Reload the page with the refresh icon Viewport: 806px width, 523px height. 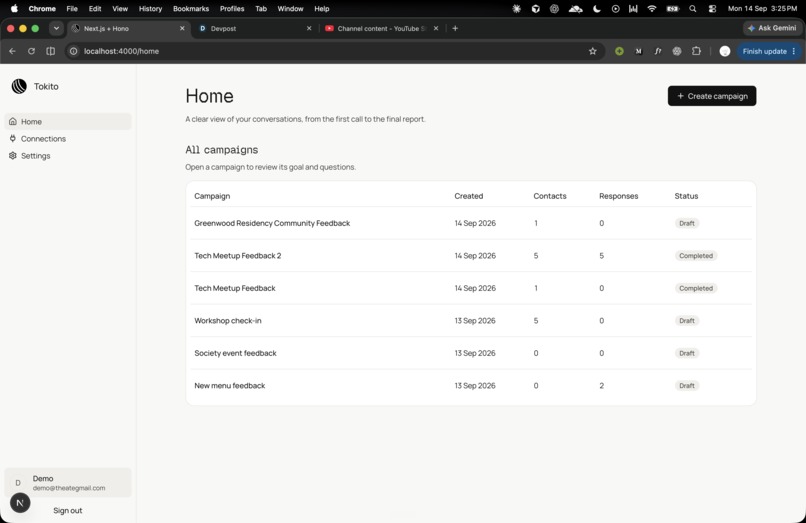point(31,51)
